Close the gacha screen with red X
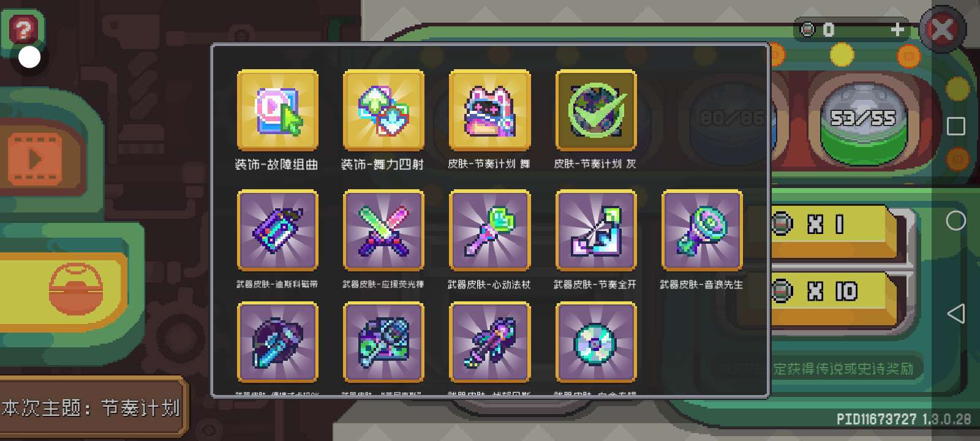Screen dimensions: 980x441 (943, 29)
